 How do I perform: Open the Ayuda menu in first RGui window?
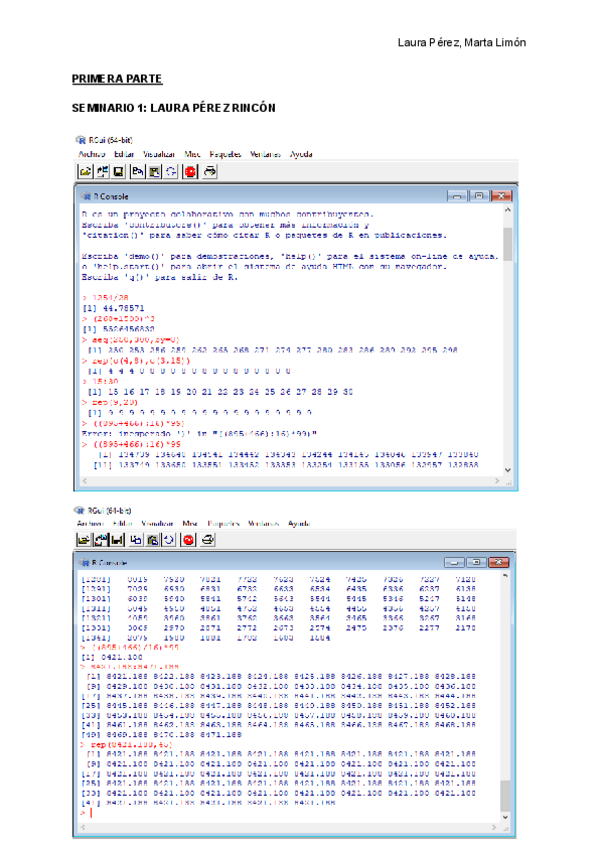[x=300, y=155]
